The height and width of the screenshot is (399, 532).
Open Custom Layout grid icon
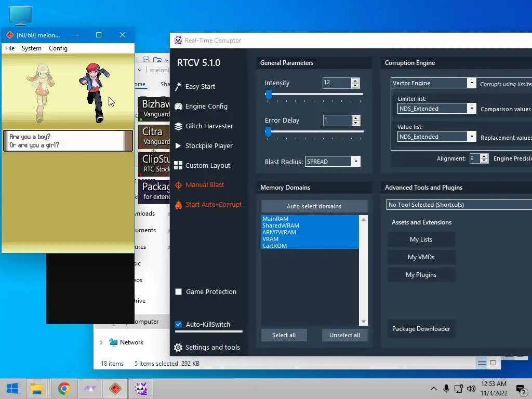[x=178, y=165]
